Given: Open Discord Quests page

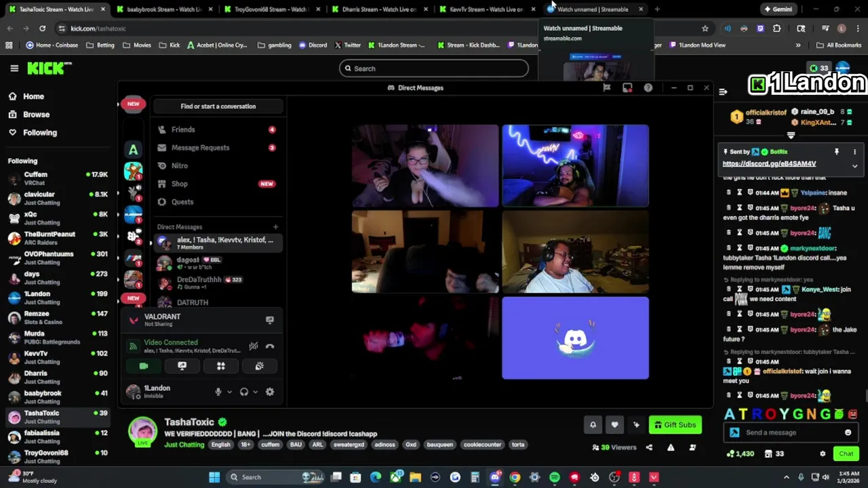Looking at the screenshot, I should [217, 202].
